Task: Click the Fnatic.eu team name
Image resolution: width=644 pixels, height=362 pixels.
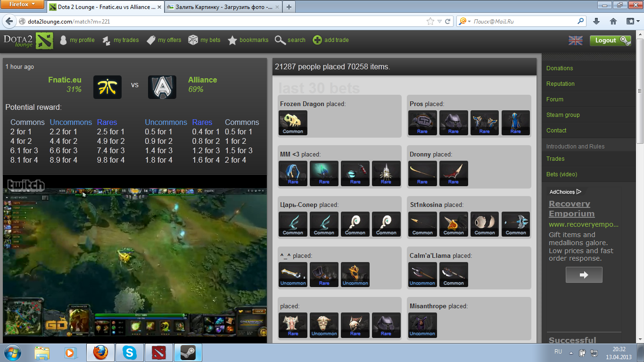Action: (x=65, y=80)
